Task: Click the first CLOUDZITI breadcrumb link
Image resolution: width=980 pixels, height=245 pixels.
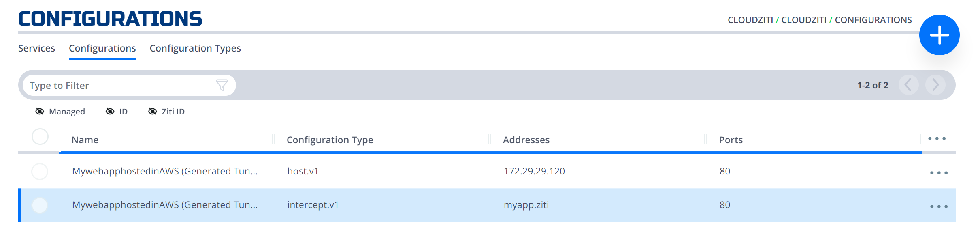Action: (750, 20)
